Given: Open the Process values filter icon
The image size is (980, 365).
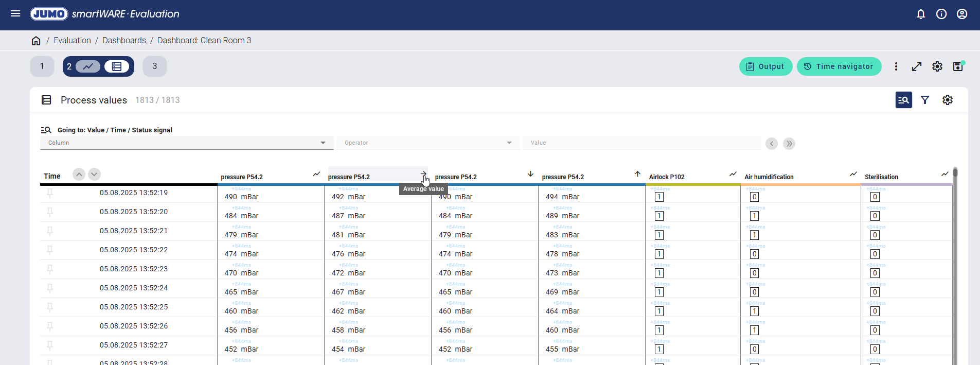Looking at the screenshot, I should pos(924,100).
